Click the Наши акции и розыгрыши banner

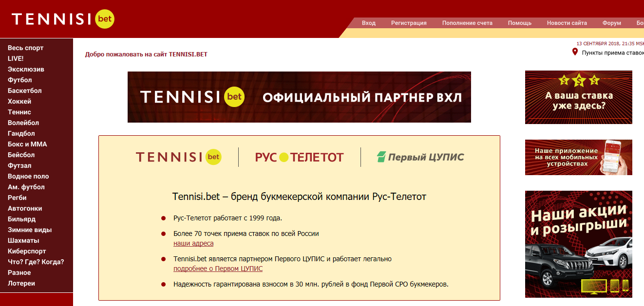[x=579, y=244]
